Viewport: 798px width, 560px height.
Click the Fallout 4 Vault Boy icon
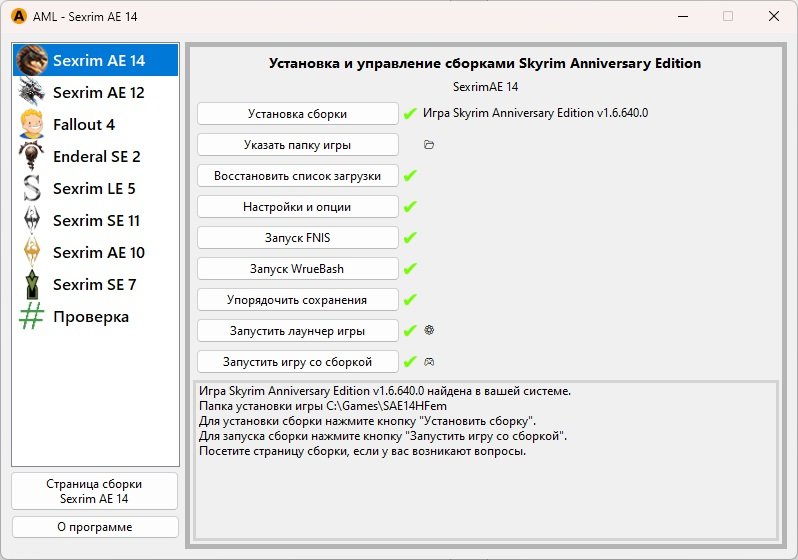coord(32,125)
